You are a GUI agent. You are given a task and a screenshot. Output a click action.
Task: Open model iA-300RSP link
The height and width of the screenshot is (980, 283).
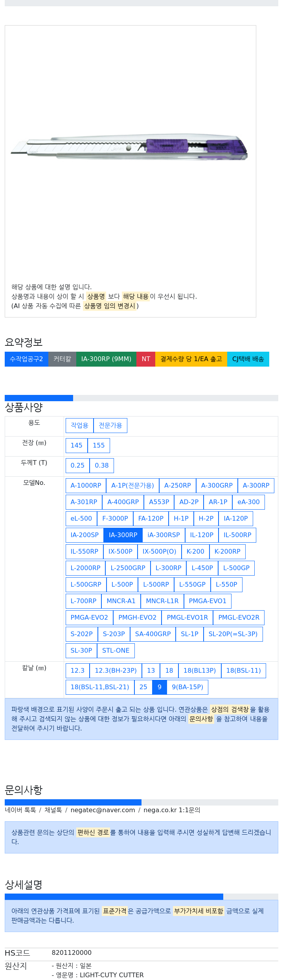(x=164, y=535)
